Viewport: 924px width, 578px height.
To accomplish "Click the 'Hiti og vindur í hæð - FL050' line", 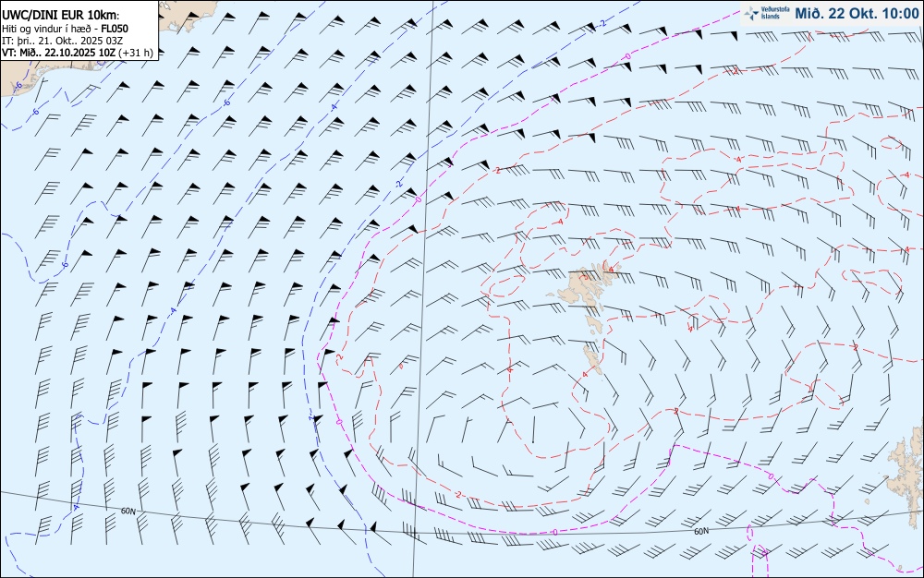I will 65,29.
